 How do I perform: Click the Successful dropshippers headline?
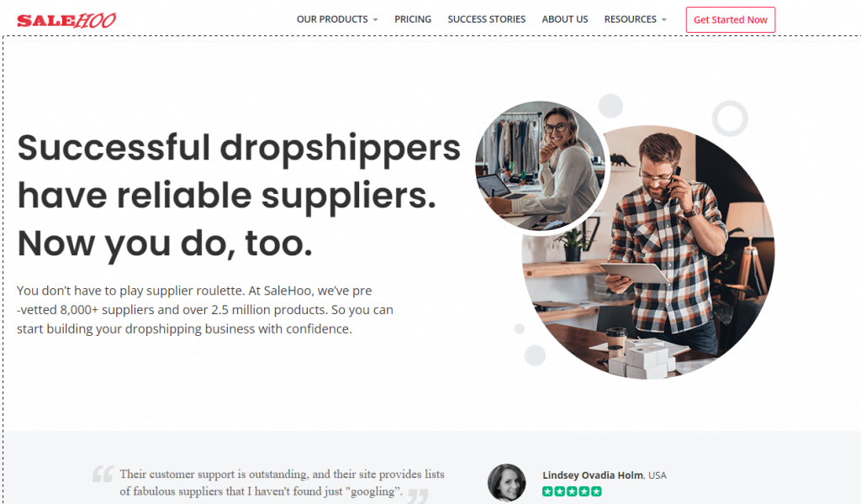click(x=239, y=195)
